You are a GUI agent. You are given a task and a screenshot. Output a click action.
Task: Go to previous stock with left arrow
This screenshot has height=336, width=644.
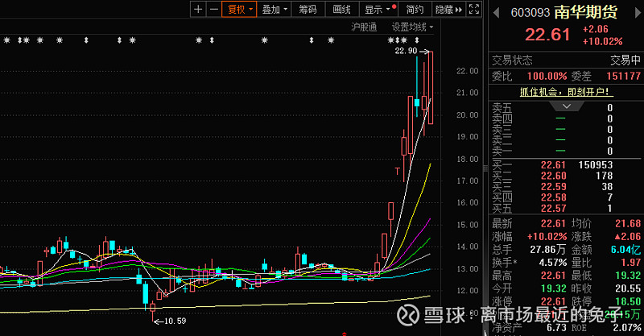pos(496,13)
